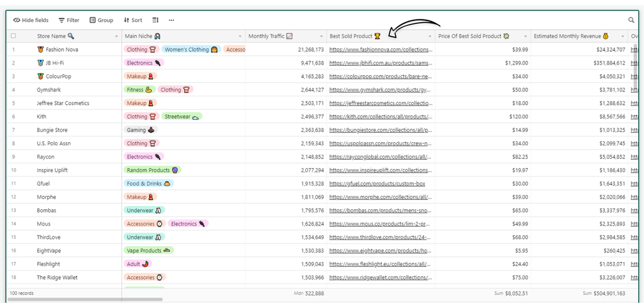Click the 100 records count
This screenshot has height=303, width=644.
tap(23, 294)
